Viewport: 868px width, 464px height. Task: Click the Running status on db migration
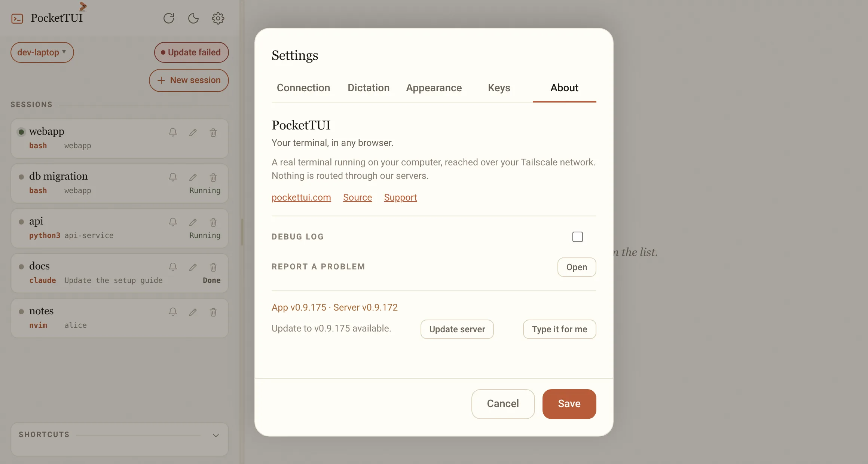[205, 190]
